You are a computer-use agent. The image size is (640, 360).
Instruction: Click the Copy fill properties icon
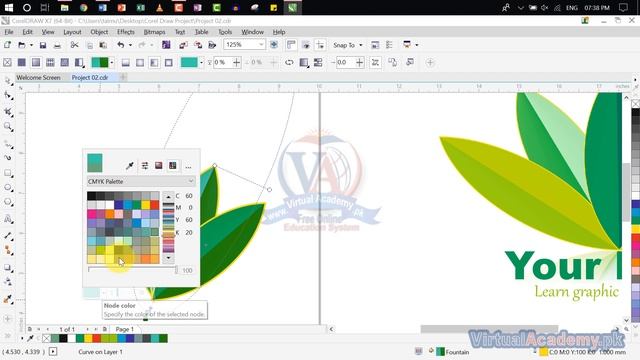point(392,62)
